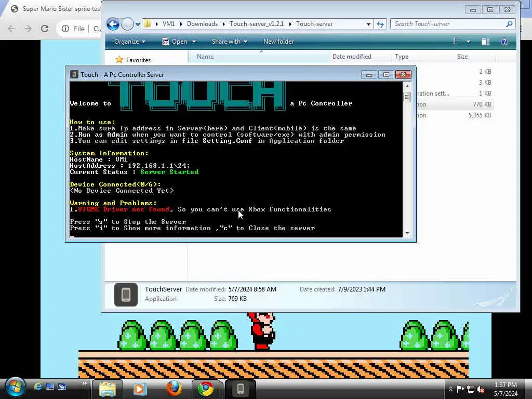The width and height of the screenshot is (532, 399).
Task: Sort by the Type column header
Action: point(422,57)
